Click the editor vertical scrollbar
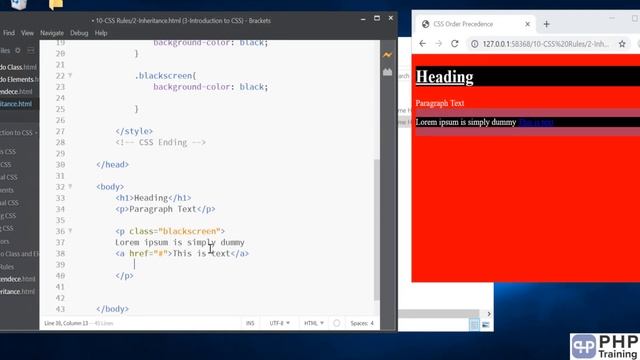Viewport: 640px width, 360px height. [377, 229]
